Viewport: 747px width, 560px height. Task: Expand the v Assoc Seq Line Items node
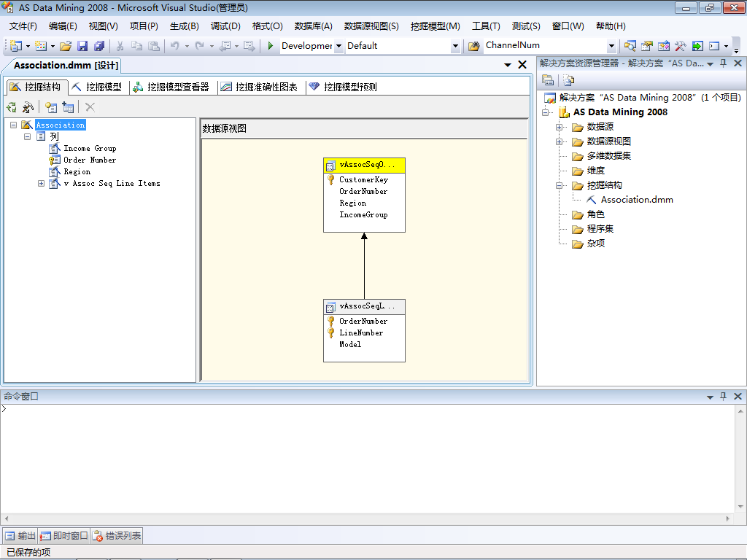[x=41, y=183]
